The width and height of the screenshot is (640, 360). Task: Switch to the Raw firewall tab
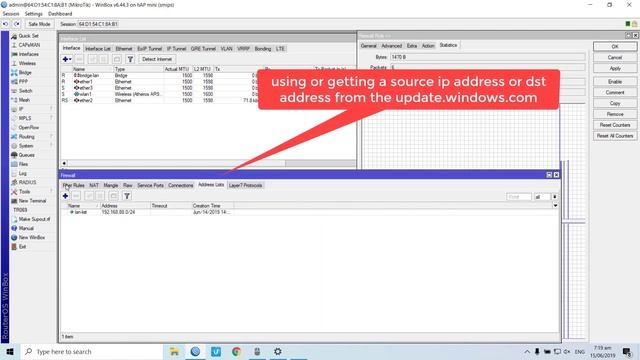coord(128,185)
